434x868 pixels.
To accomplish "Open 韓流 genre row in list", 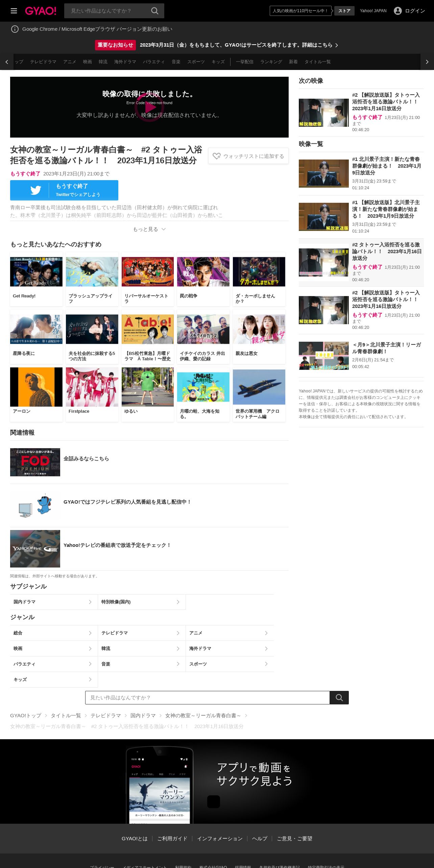I will (142, 649).
